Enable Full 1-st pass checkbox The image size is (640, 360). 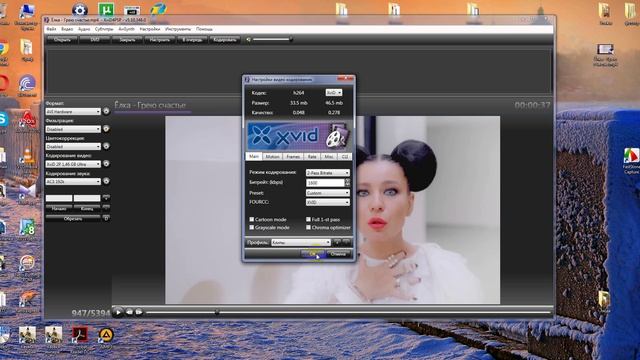[308, 220]
